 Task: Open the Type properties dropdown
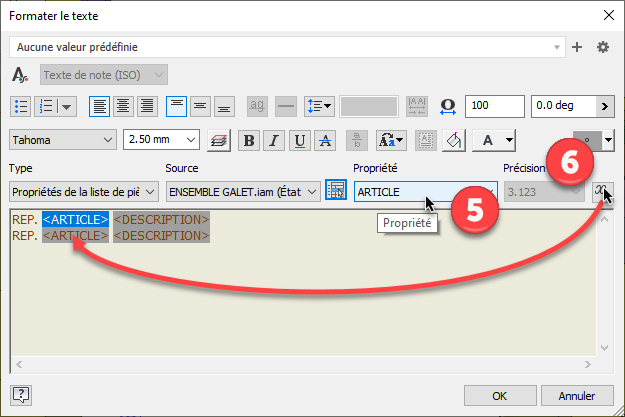coord(151,191)
